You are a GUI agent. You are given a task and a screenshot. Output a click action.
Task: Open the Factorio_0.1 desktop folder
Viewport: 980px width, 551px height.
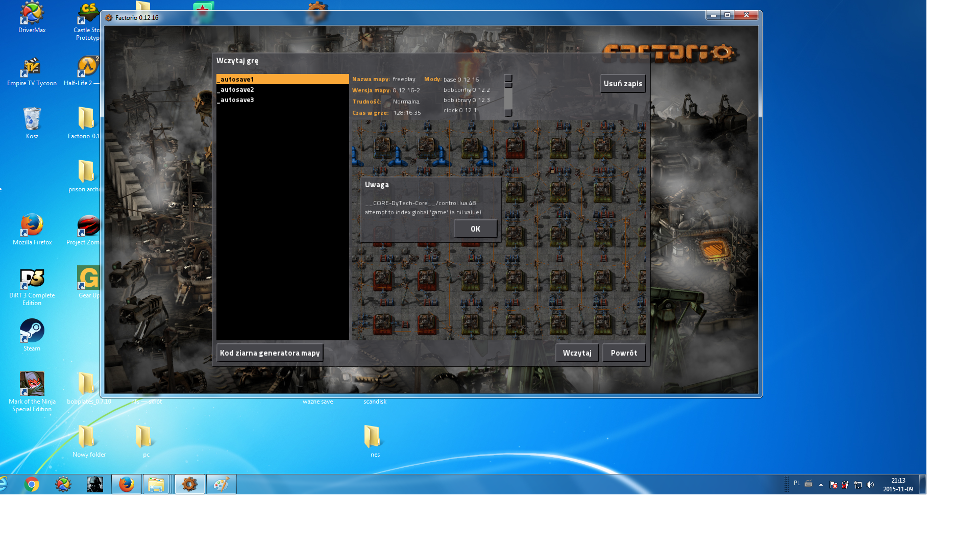point(85,123)
